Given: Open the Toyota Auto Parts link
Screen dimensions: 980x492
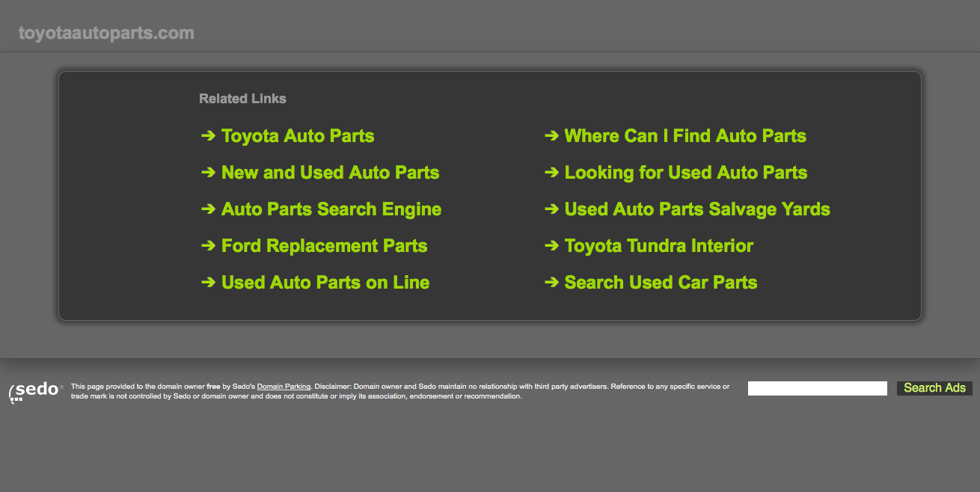Looking at the screenshot, I should 298,136.
